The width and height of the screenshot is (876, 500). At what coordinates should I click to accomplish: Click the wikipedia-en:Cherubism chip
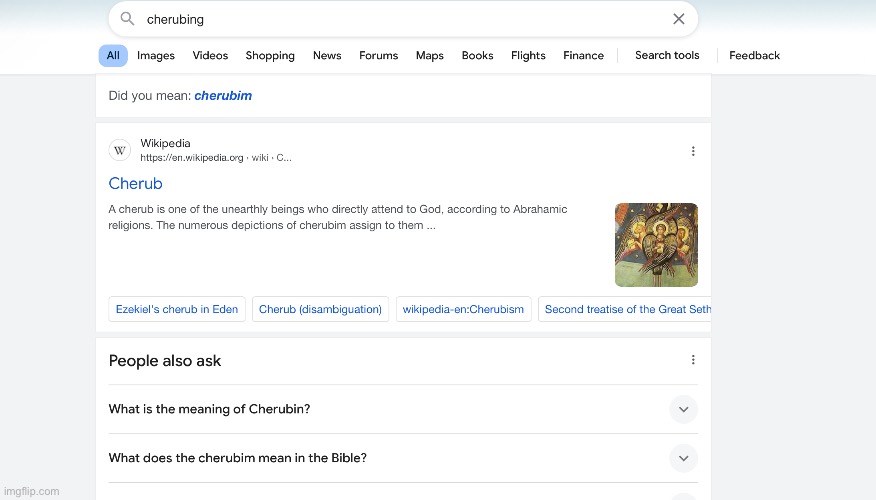[x=463, y=309]
